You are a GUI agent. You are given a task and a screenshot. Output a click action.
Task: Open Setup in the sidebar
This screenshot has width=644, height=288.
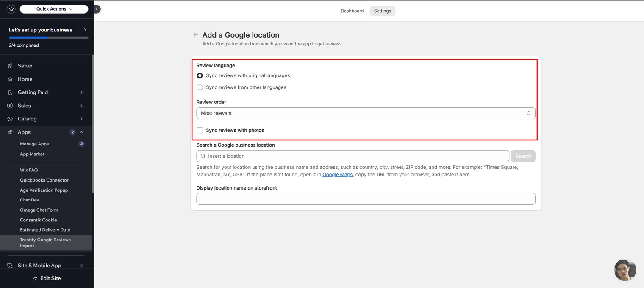pyautogui.click(x=25, y=66)
